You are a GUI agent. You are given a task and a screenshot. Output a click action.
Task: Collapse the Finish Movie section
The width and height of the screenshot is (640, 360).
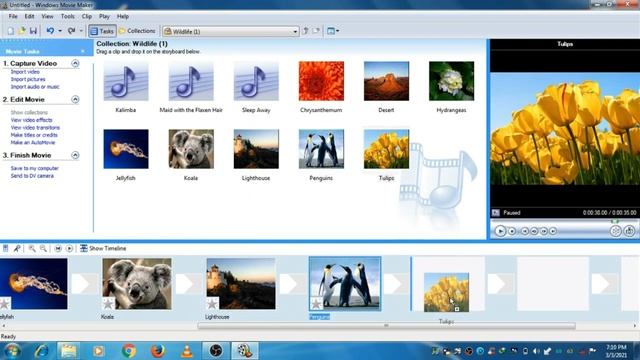75,155
